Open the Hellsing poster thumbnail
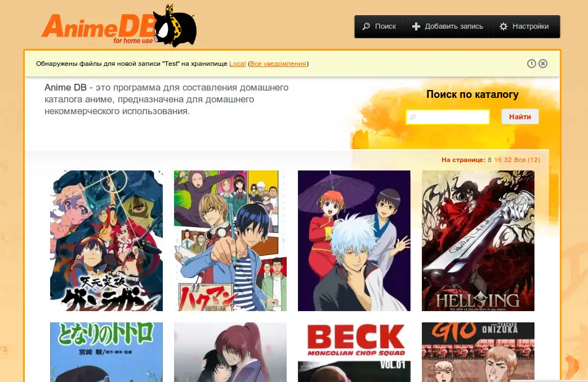This screenshot has height=382, width=588. (x=478, y=241)
